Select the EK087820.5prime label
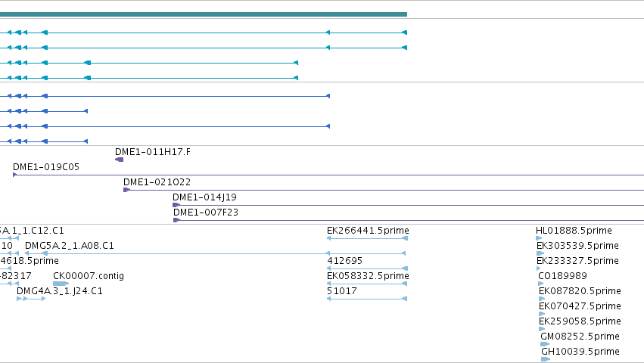Viewport: 644px width, 363px height. point(580,291)
